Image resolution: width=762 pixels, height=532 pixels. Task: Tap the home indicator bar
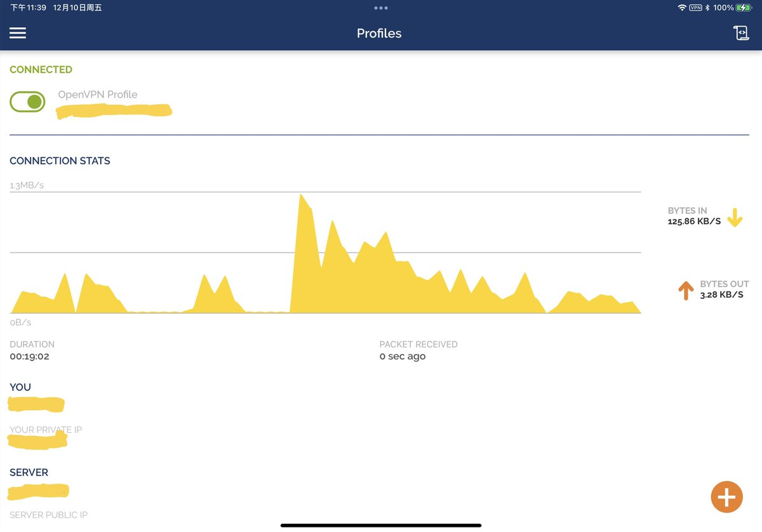(381, 526)
